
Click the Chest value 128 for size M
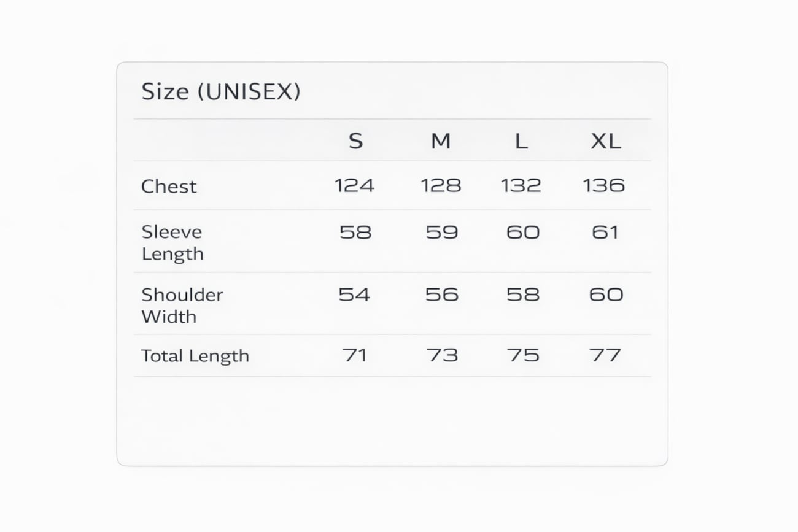click(x=441, y=185)
